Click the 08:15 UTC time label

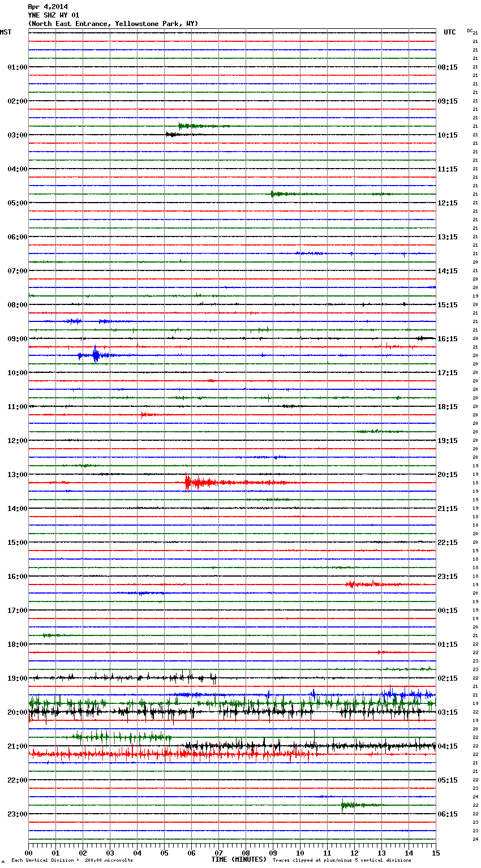[x=448, y=67]
